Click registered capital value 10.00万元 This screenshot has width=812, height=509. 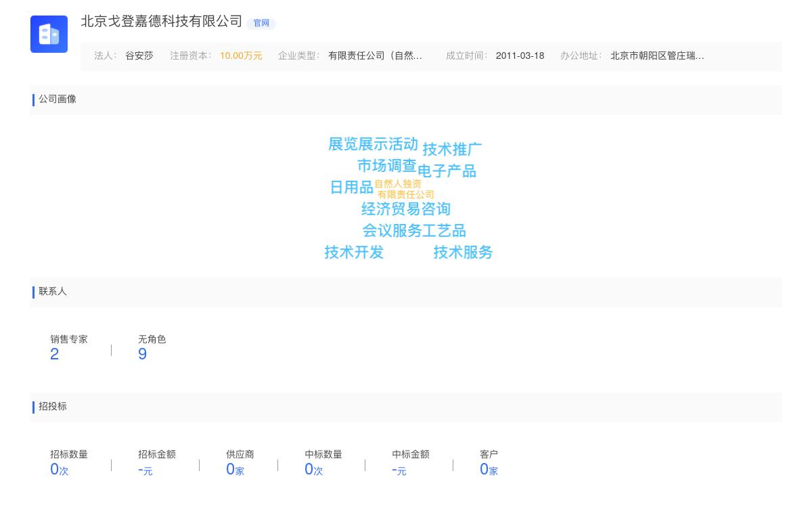point(241,56)
